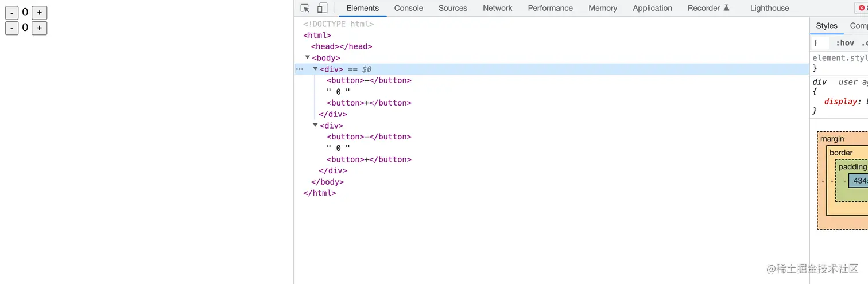Toggle the device toolbar icon
The image size is (868, 284).
tap(322, 8)
